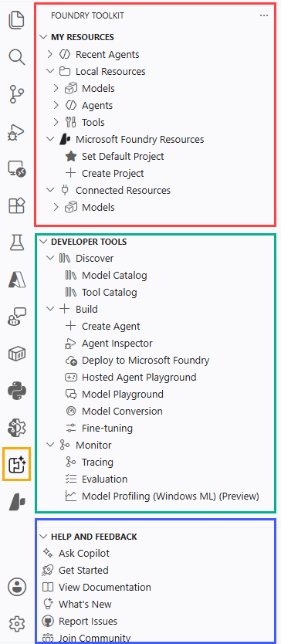Screen dimensions: 281x644
Task: Collapse Microsoft Foundry Resources node
Action: point(50,139)
